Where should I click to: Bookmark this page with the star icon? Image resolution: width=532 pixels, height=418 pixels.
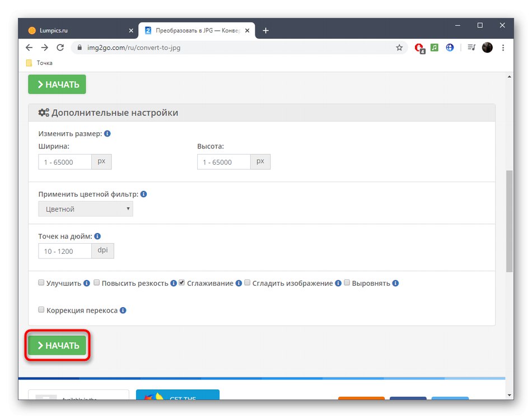(x=399, y=48)
